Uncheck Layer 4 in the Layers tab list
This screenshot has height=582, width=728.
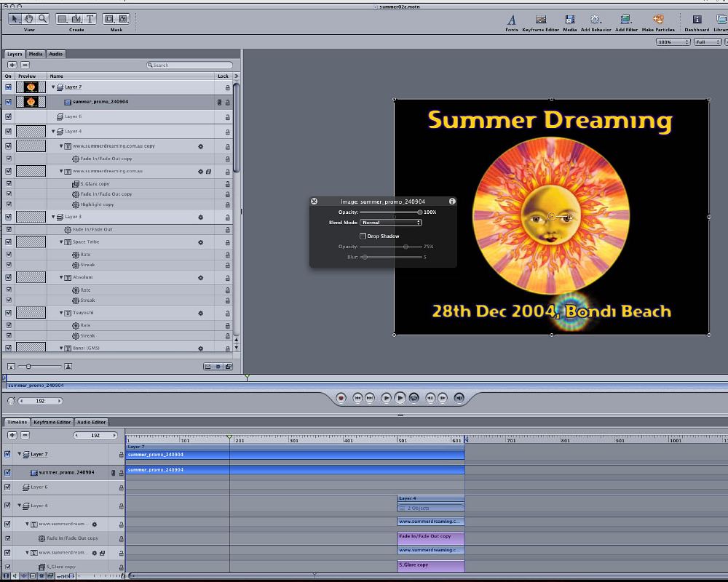click(x=8, y=132)
